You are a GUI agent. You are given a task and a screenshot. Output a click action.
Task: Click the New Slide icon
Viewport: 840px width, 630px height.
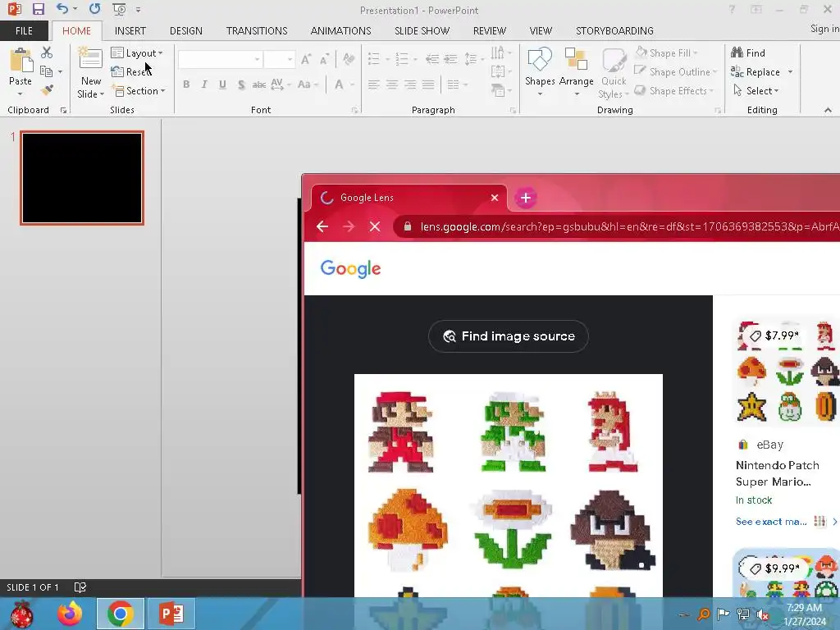pyautogui.click(x=90, y=58)
